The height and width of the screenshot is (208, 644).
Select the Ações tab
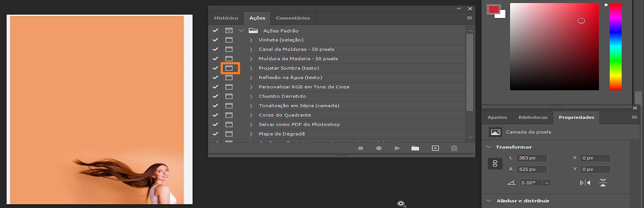click(257, 18)
